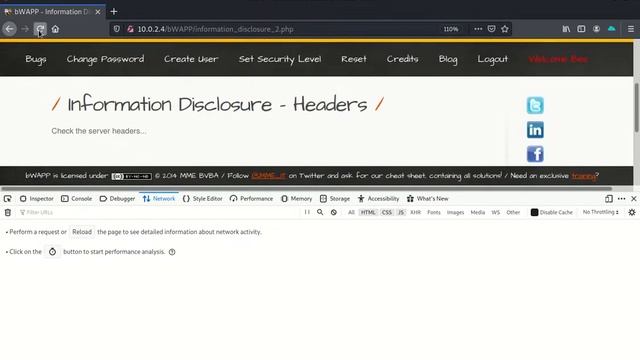Clear the network log trash icon
Image resolution: width=640 pixels, height=360 pixels.
pos(8,212)
